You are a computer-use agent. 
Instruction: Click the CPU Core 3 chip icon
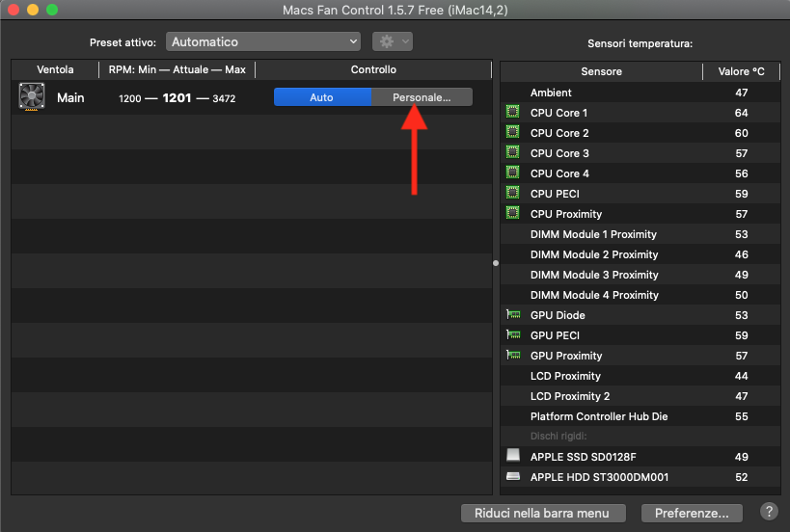(513, 152)
